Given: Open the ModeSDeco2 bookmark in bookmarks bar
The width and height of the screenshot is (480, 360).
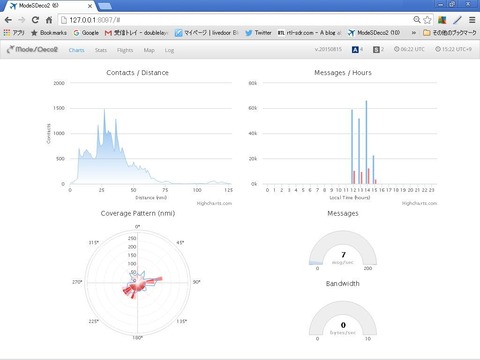Looking at the screenshot, I should (374, 33).
